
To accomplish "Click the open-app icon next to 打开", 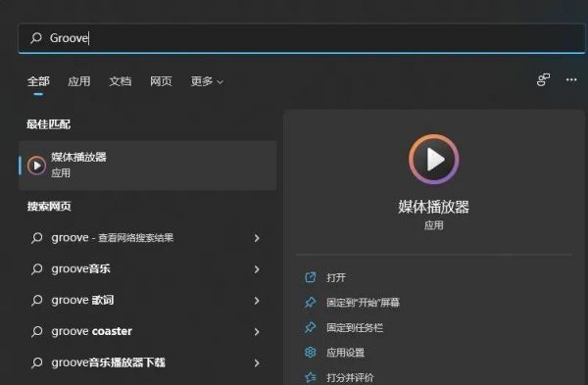I will [x=310, y=277].
